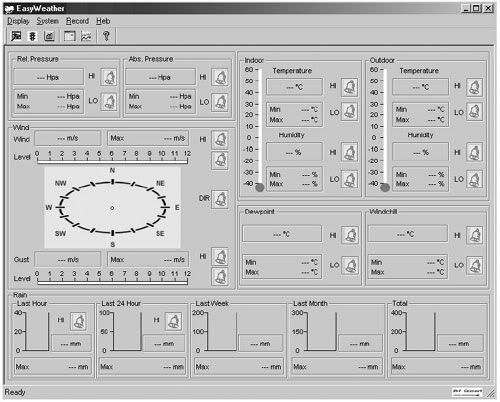Click the wind DIR alarm bell
Image resolution: width=500 pixels, height=402 pixels.
(220, 199)
